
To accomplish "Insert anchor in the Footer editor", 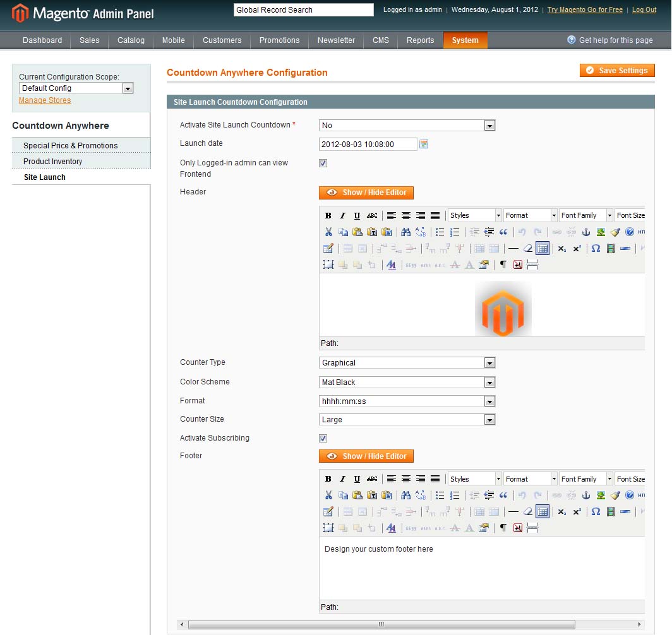I will click(x=586, y=496).
